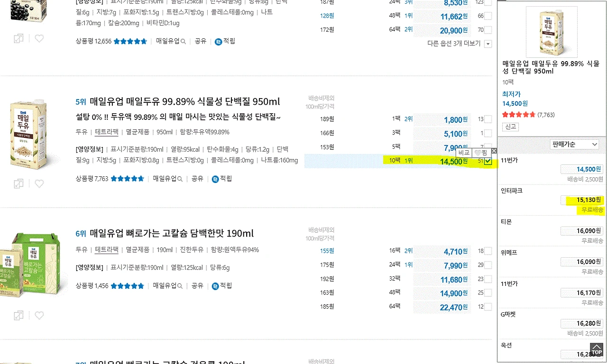Open the 위메프 16,090원 price button
Viewport: 607px width, 364px height.
(x=582, y=262)
